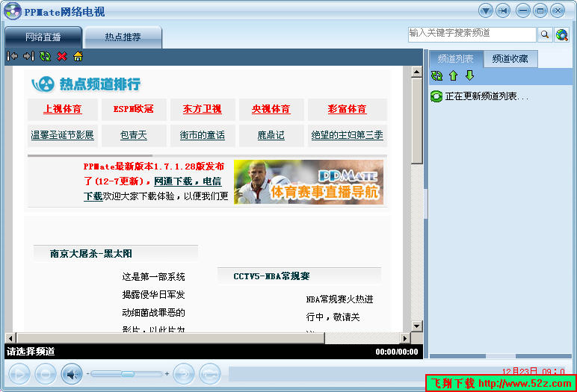Click the CCTV5-NBA常规赛 heading
The image size is (577, 392).
(x=271, y=276)
